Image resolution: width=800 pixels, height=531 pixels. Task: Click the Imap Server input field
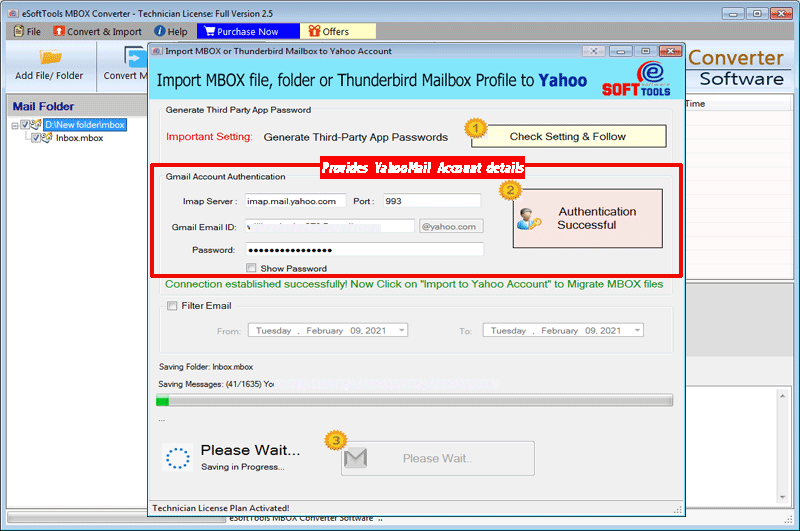coord(295,201)
